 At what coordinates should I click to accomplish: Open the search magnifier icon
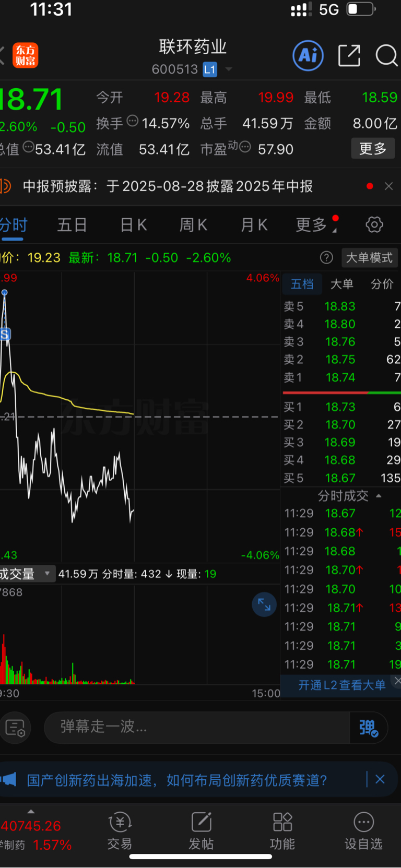(386, 55)
